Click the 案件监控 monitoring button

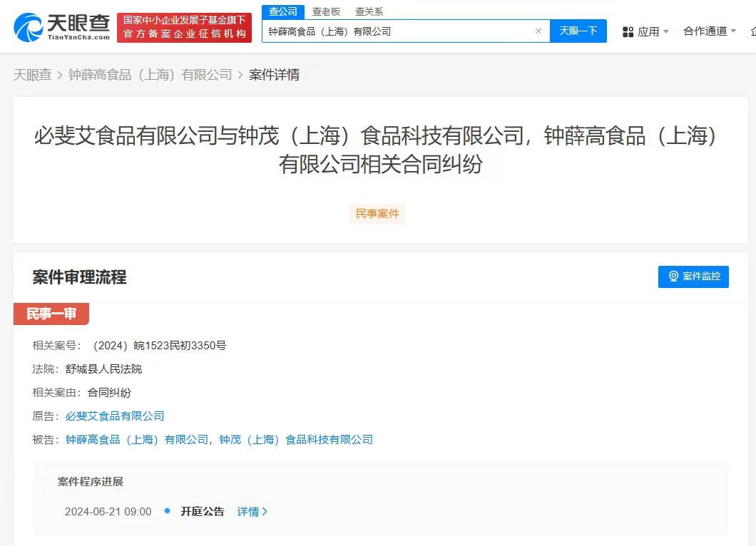(x=693, y=277)
